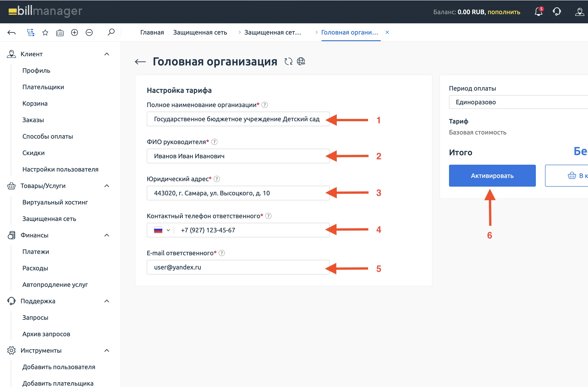The width and height of the screenshot is (588, 387).
Task: Open Скидки in the sidebar
Action: pyautogui.click(x=34, y=153)
